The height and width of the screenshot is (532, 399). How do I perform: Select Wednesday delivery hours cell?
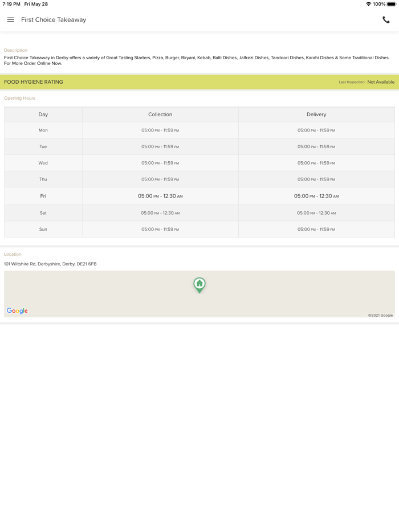click(316, 163)
